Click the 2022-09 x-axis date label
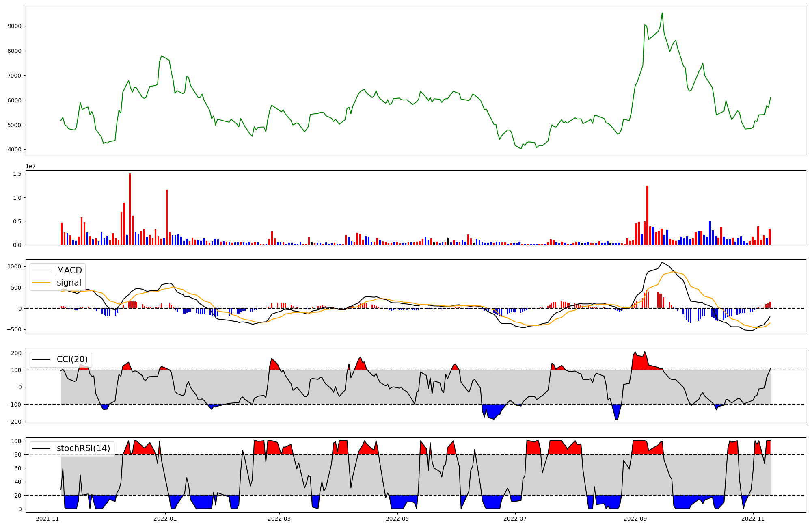The width and height of the screenshot is (812, 528). pos(635,519)
